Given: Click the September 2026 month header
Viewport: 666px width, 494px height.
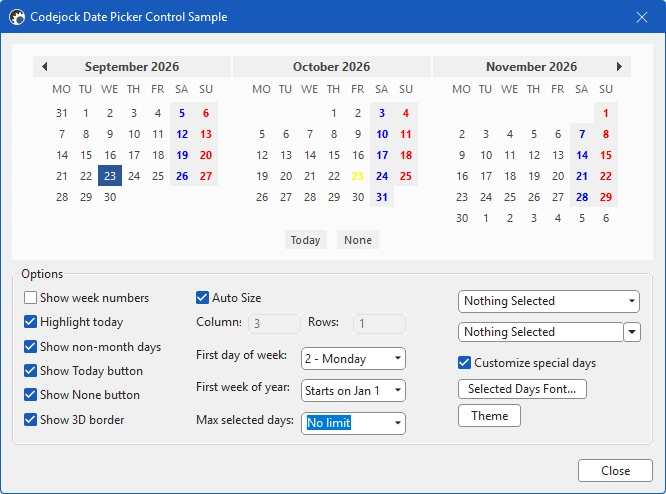Looking at the screenshot, I should (x=132, y=67).
